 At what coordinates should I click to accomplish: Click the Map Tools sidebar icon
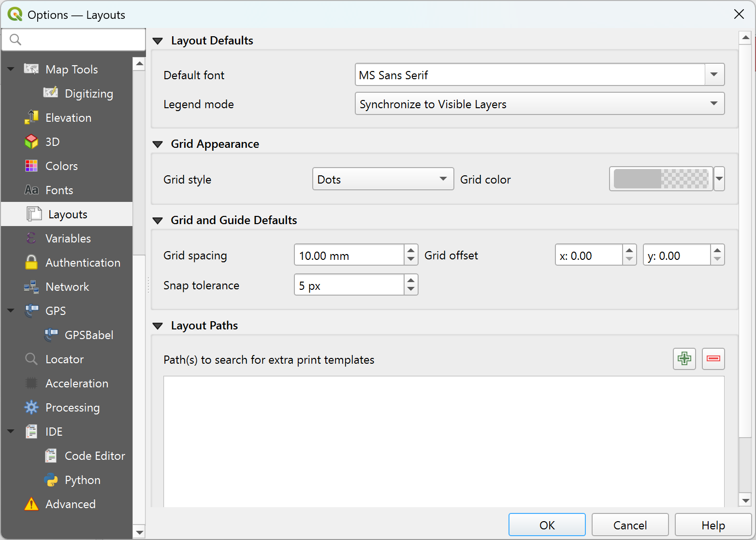pyautogui.click(x=31, y=69)
